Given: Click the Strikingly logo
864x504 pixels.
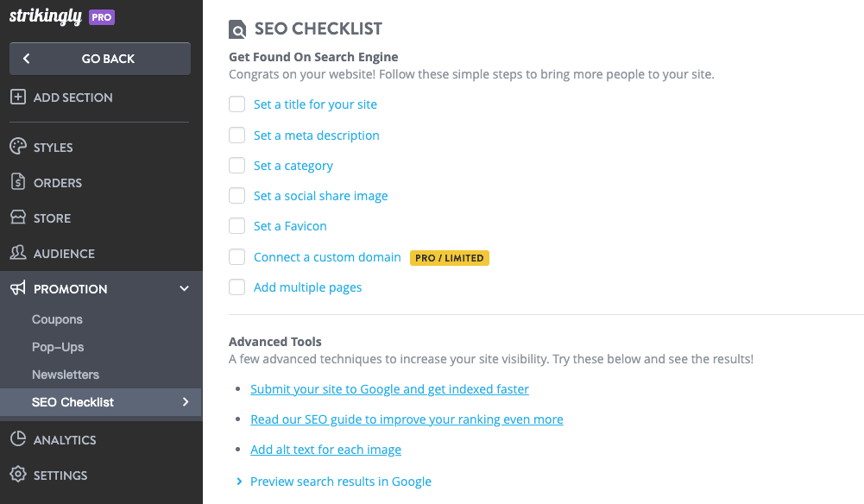Looking at the screenshot, I should click(46, 16).
